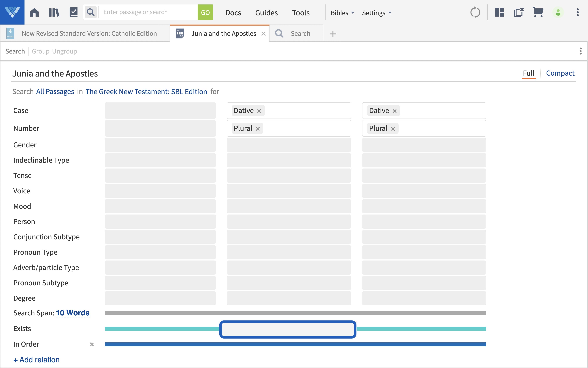Expand the Bibles dropdown

click(342, 13)
